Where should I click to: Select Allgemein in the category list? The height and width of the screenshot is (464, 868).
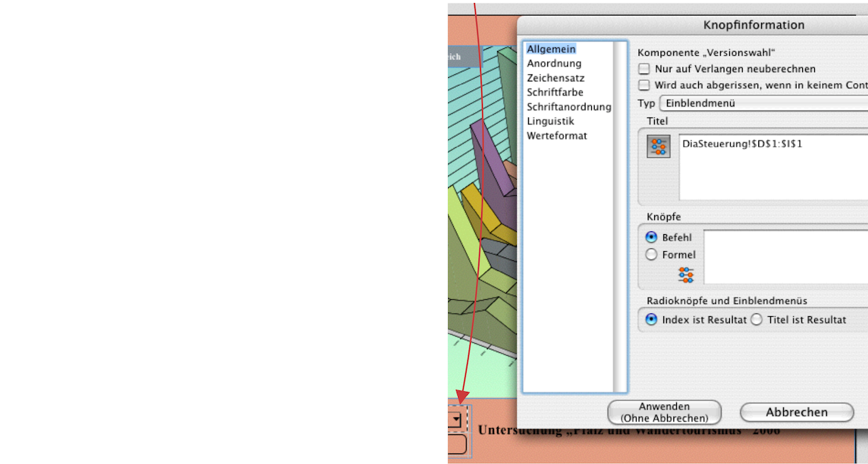pos(551,50)
